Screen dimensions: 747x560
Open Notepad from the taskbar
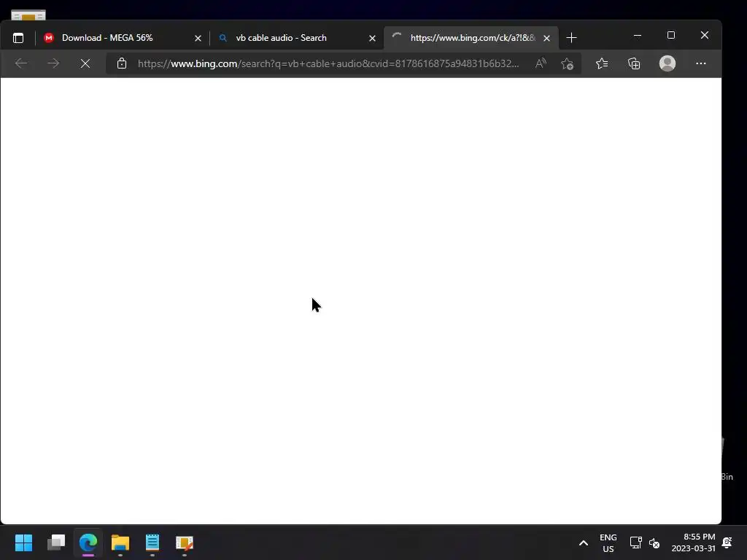click(x=152, y=542)
